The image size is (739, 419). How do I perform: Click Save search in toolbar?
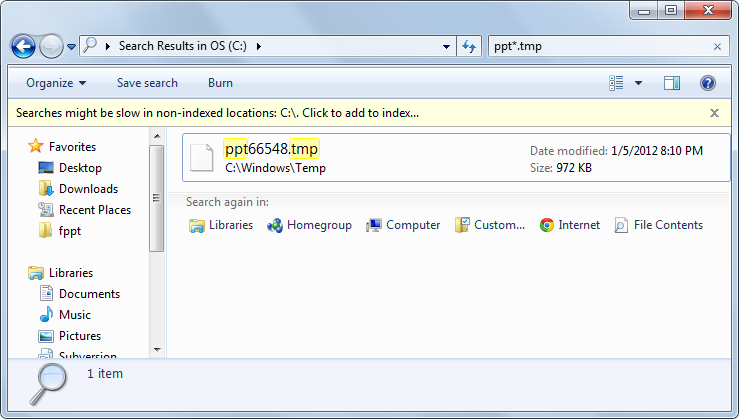click(x=147, y=83)
